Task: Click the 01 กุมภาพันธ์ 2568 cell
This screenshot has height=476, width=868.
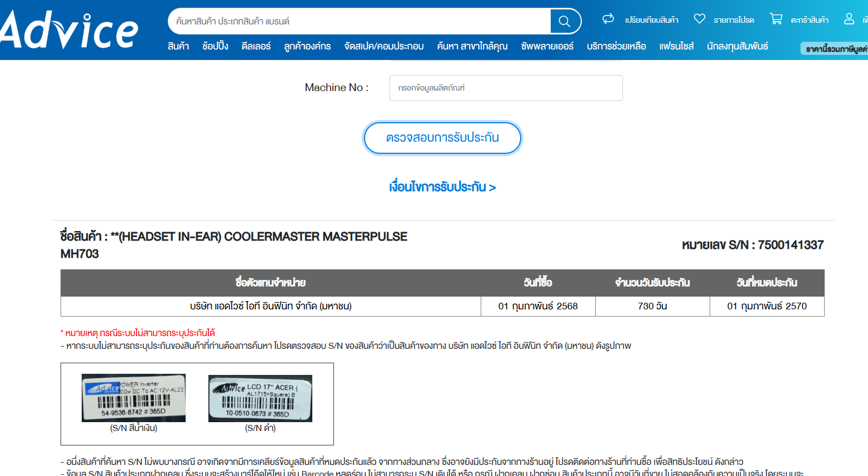Action: pos(538,306)
